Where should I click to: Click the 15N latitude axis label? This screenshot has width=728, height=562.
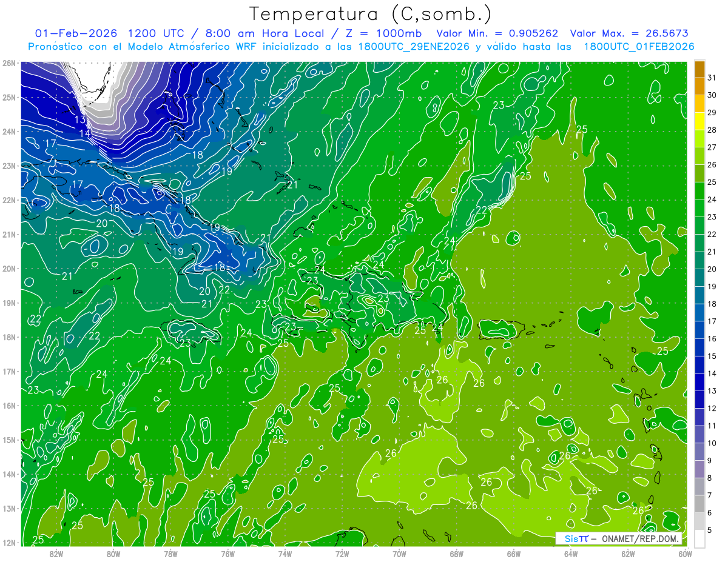coord(8,440)
